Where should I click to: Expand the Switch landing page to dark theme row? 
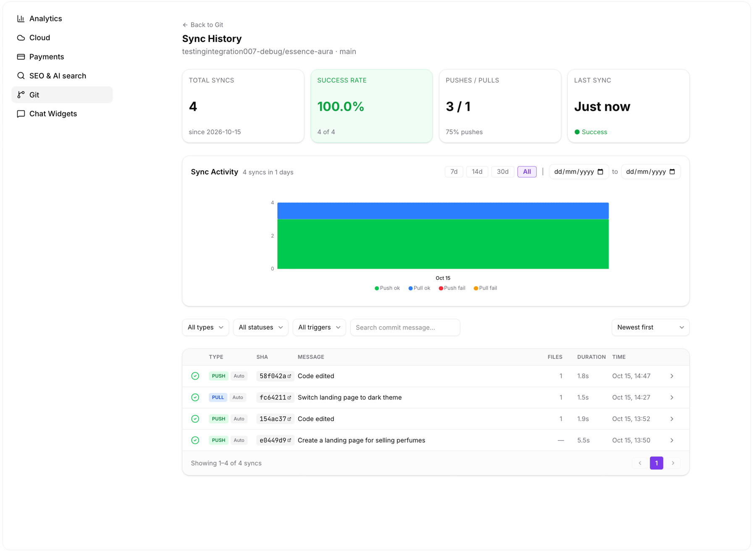pyautogui.click(x=672, y=398)
